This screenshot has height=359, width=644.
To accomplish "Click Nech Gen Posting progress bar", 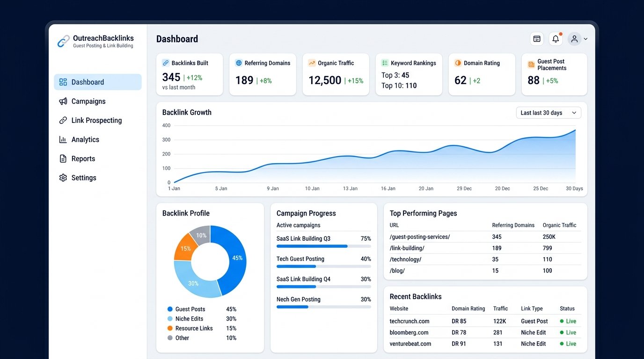I will point(324,307).
